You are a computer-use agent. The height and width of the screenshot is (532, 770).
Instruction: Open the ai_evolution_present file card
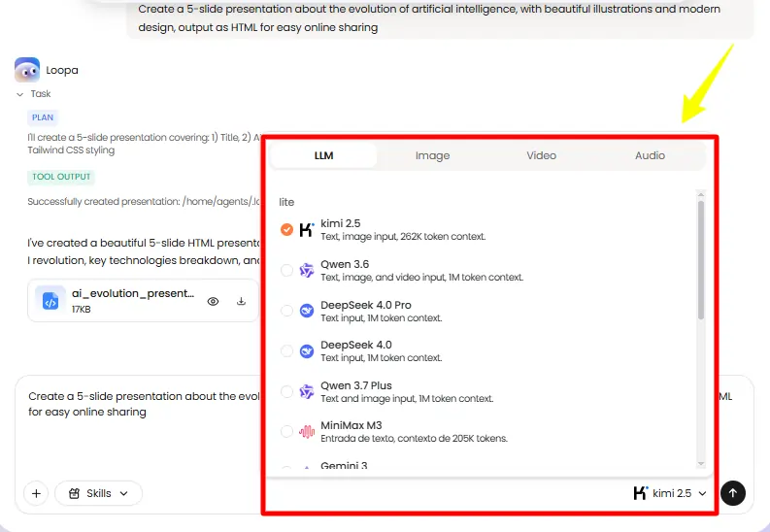coord(143,301)
